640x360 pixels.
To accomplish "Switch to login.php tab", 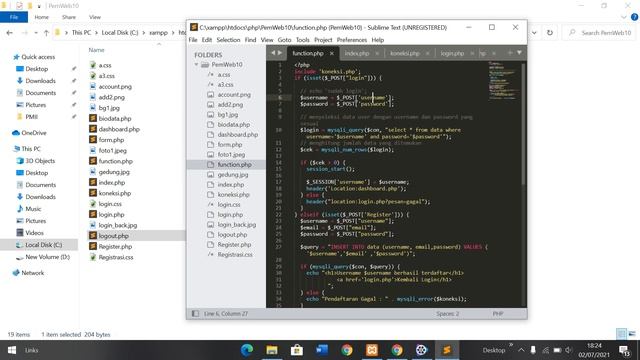I will [x=452, y=53].
